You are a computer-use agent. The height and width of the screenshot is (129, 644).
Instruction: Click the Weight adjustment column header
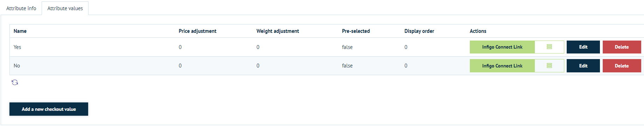click(x=278, y=31)
